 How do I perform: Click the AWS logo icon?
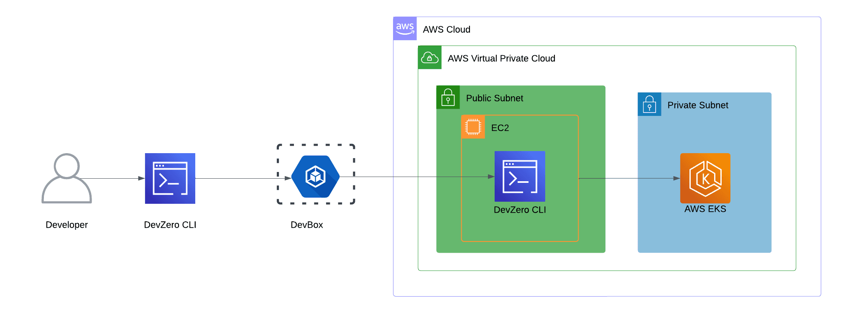click(x=405, y=28)
